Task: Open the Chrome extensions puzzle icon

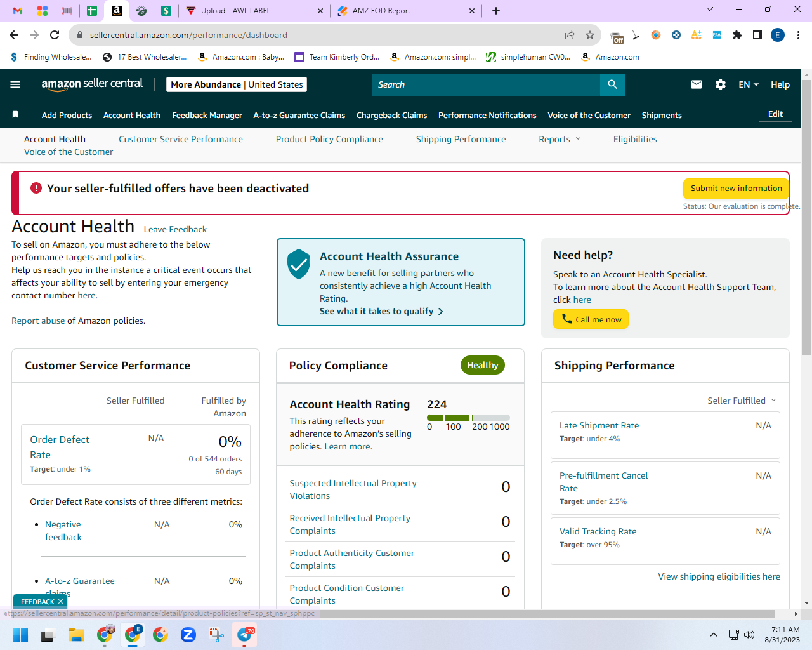Action: [x=737, y=35]
